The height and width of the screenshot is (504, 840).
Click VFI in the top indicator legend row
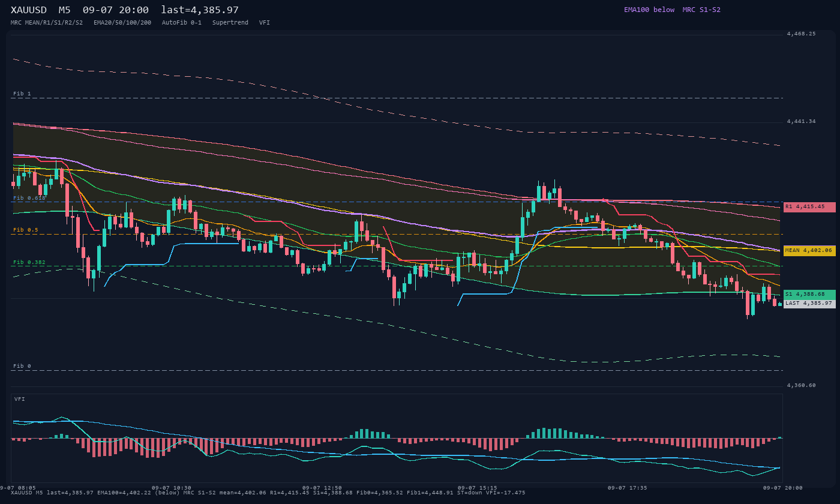(x=265, y=23)
